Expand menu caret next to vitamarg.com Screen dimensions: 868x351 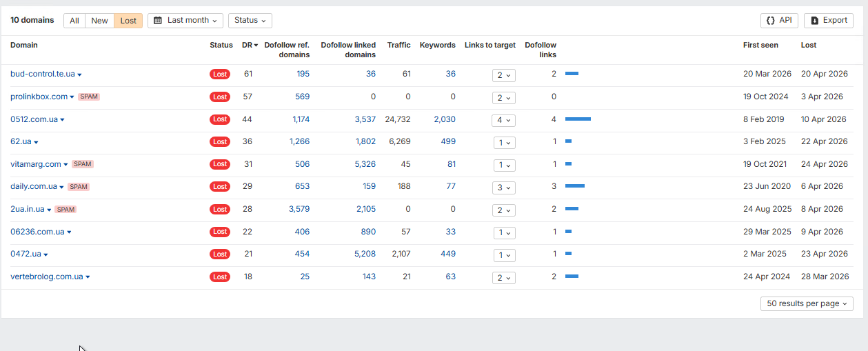(x=66, y=165)
